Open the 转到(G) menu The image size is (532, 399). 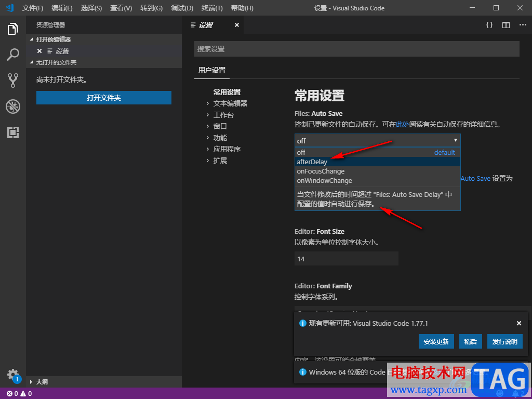[x=151, y=8]
